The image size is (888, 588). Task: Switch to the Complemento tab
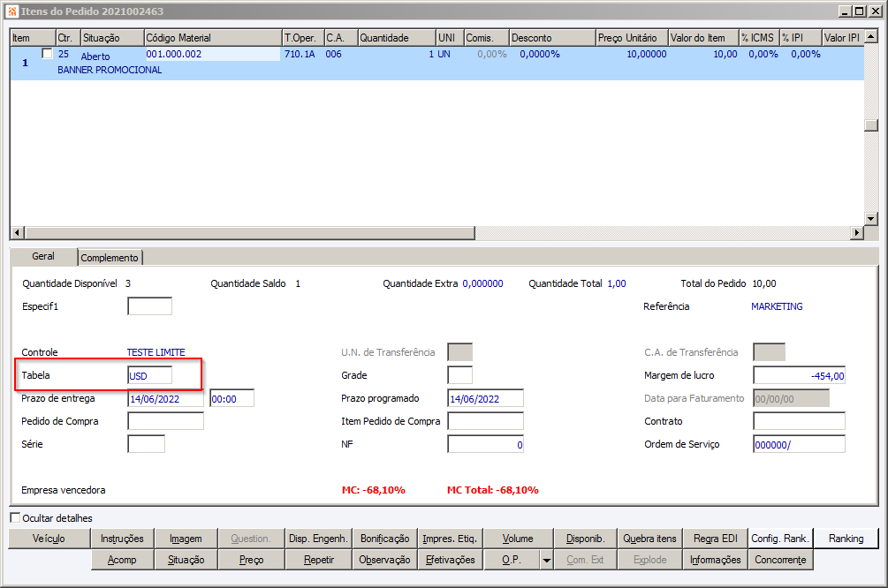(110, 258)
